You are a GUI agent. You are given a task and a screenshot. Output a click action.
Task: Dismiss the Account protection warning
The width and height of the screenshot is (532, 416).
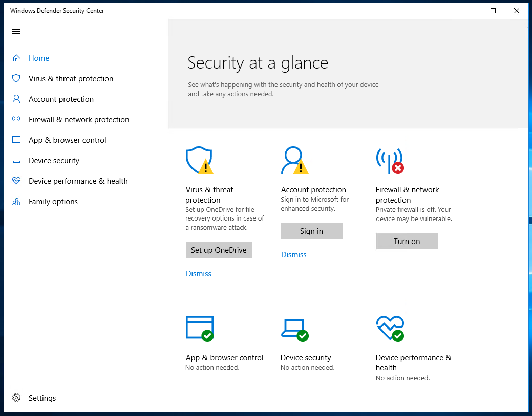(x=294, y=255)
